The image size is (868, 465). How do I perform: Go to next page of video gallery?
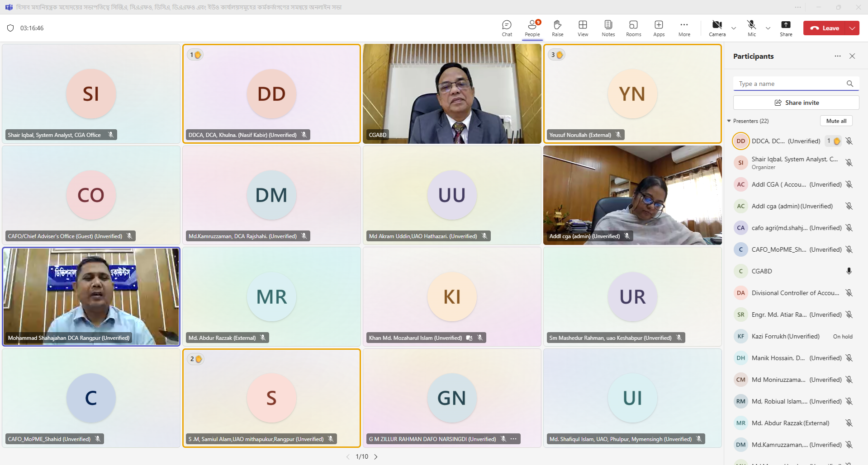pos(376,457)
